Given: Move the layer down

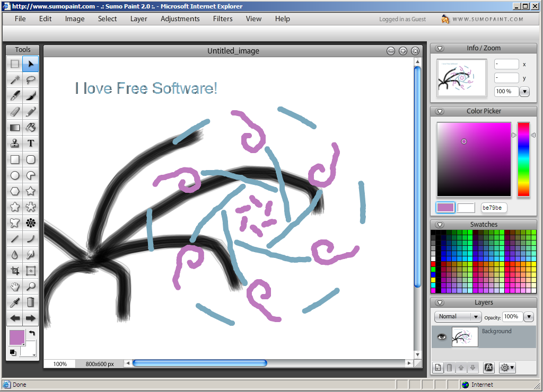Looking at the screenshot, I should click(472, 368).
